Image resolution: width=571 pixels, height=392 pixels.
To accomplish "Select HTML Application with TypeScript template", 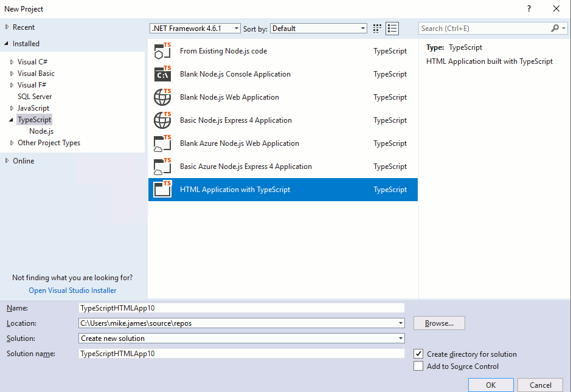I will pyautogui.click(x=283, y=189).
